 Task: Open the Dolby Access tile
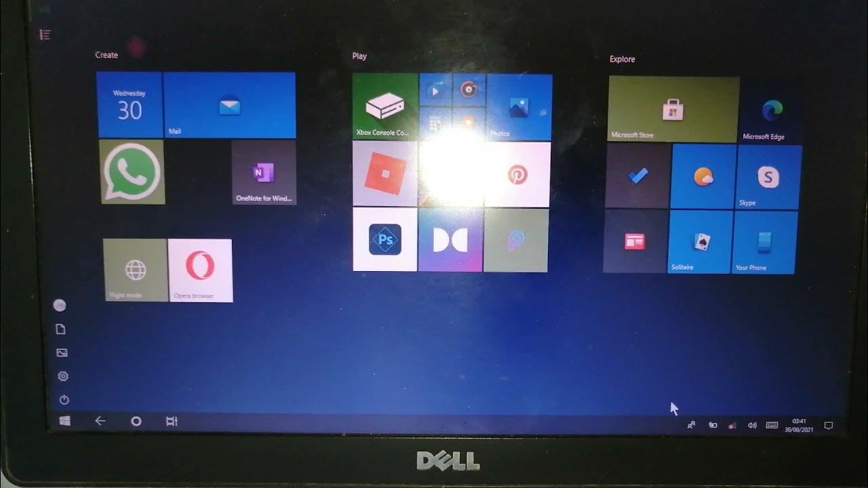click(450, 240)
